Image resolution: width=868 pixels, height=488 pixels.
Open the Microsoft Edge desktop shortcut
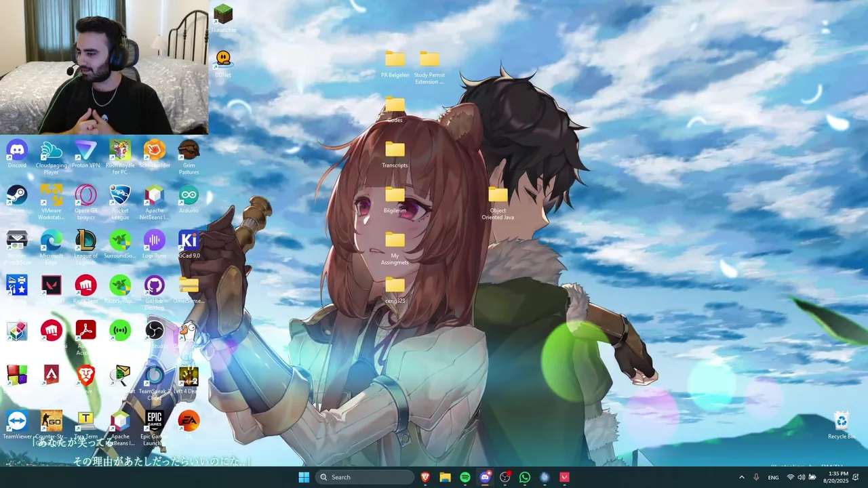coord(52,247)
